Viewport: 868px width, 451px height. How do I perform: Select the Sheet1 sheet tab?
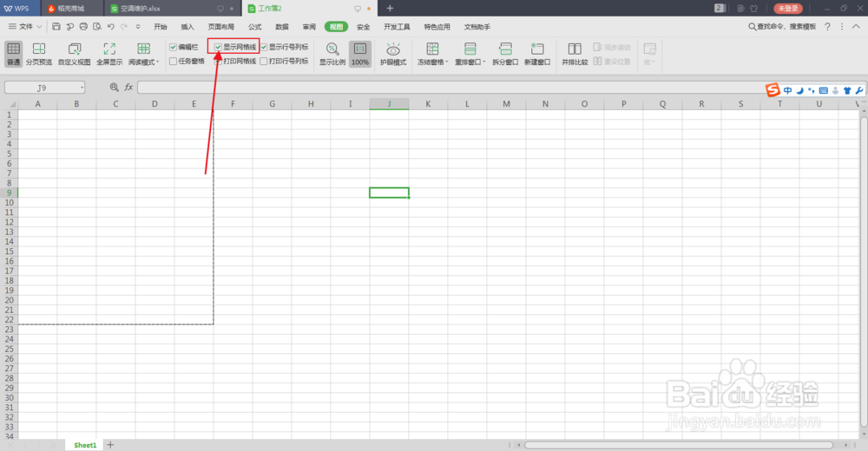click(x=85, y=445)
